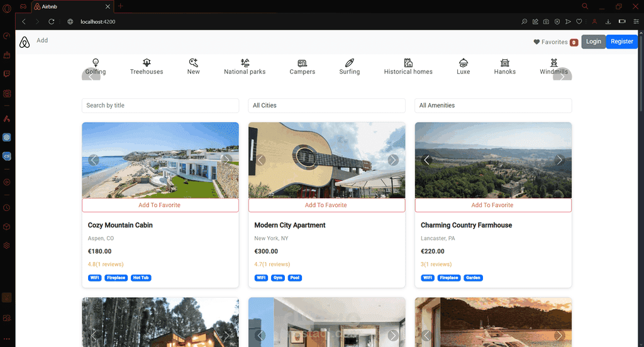The height and width of the screenshot is (347, 644).
Task: Open browser downloads icon
Action: click(608, 21)
